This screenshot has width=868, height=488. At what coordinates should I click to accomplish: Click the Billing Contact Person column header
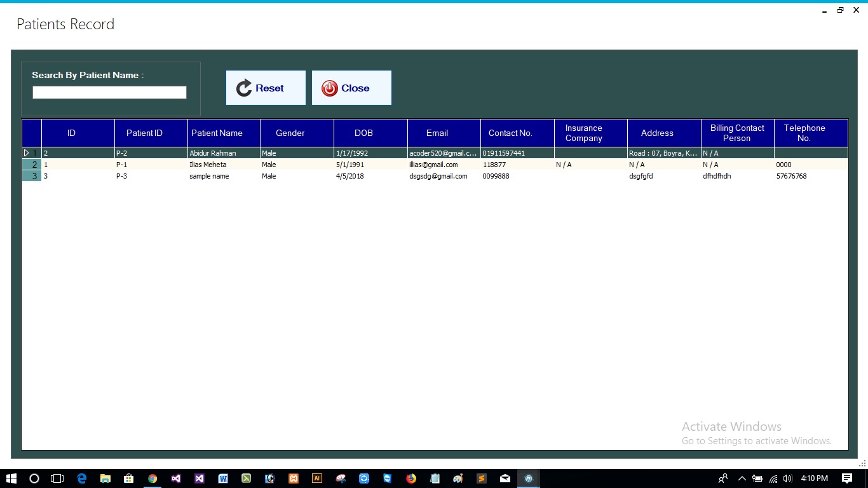pyautogui.click(x=738, y=133)
